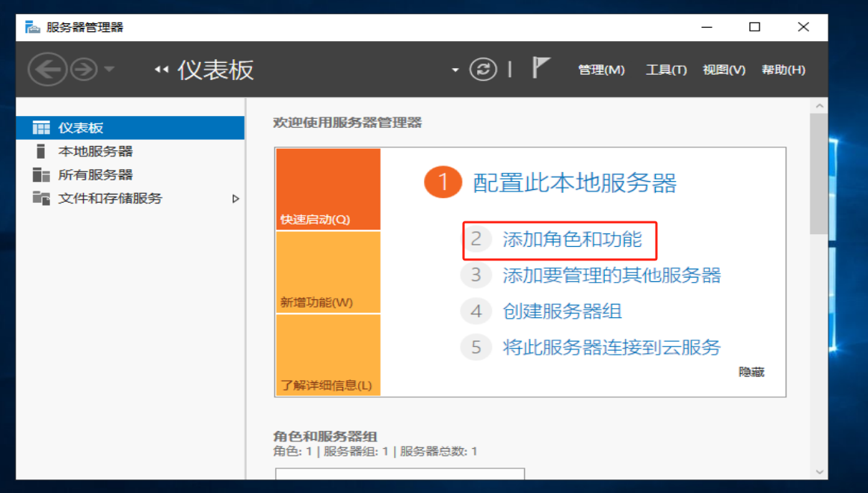868x493 pixels.
Task: Click the vertical scrollbar thumb
Action: pos(819,174)
